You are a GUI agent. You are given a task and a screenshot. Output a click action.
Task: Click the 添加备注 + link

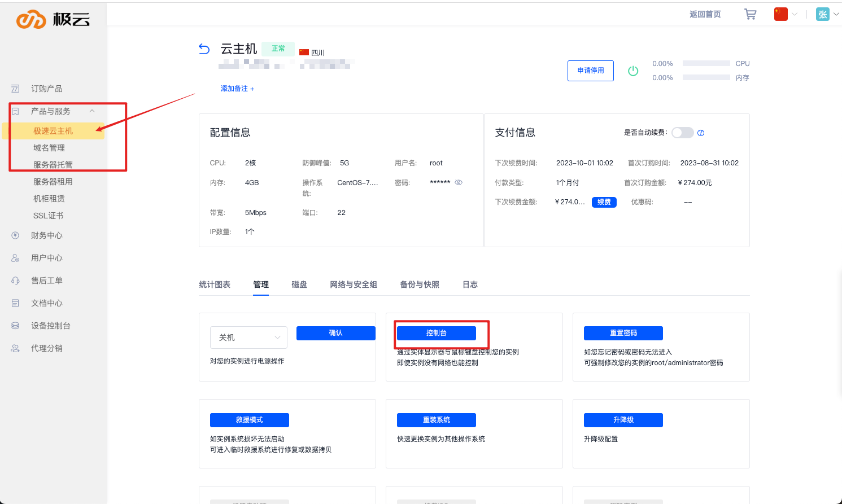tap(237, 89)
